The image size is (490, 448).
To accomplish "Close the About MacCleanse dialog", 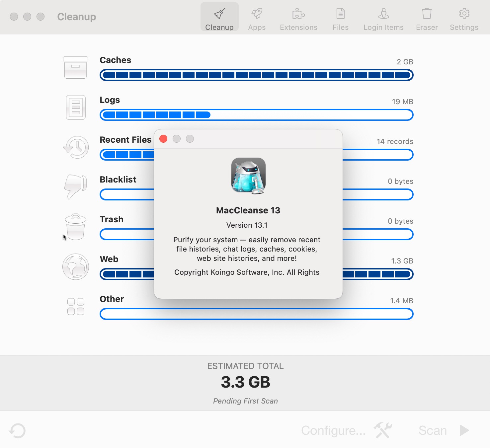I will [x=163, y=139].
